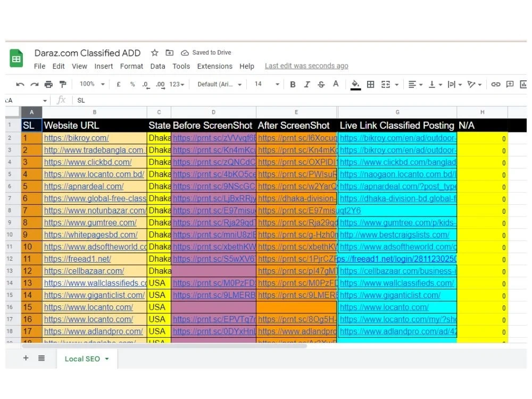Select the paint format tool
The image size is (532, 399).
coord(63,84)
